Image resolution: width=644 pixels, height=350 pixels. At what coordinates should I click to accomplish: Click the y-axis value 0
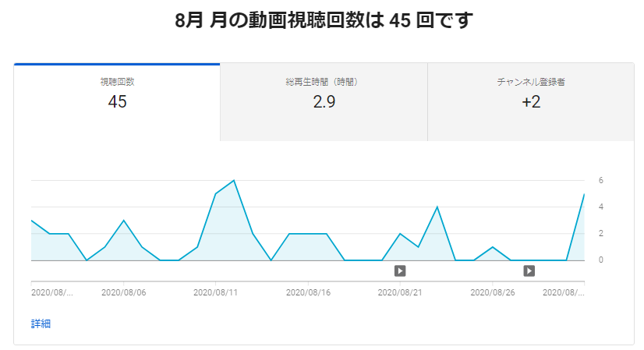click(601, 260)
